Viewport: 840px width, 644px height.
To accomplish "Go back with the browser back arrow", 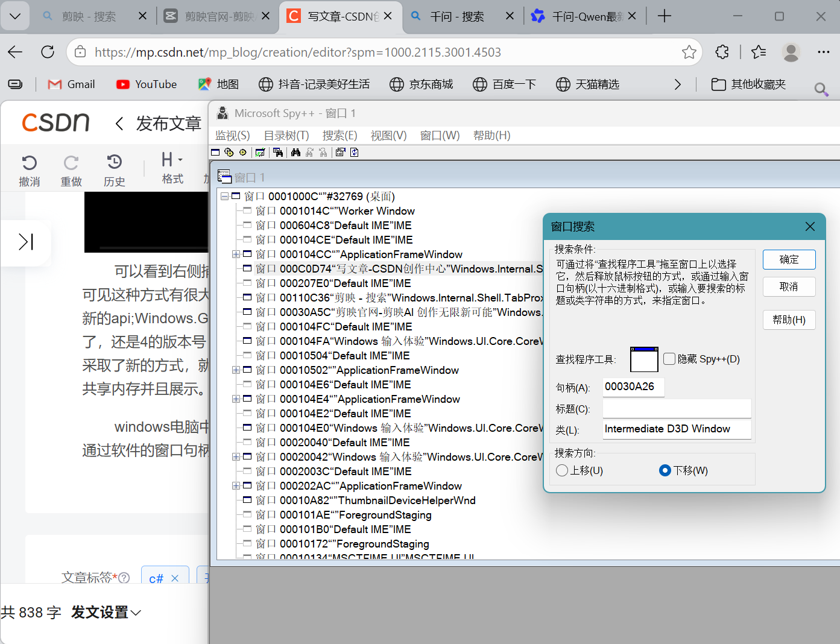I will pos(16,52).
